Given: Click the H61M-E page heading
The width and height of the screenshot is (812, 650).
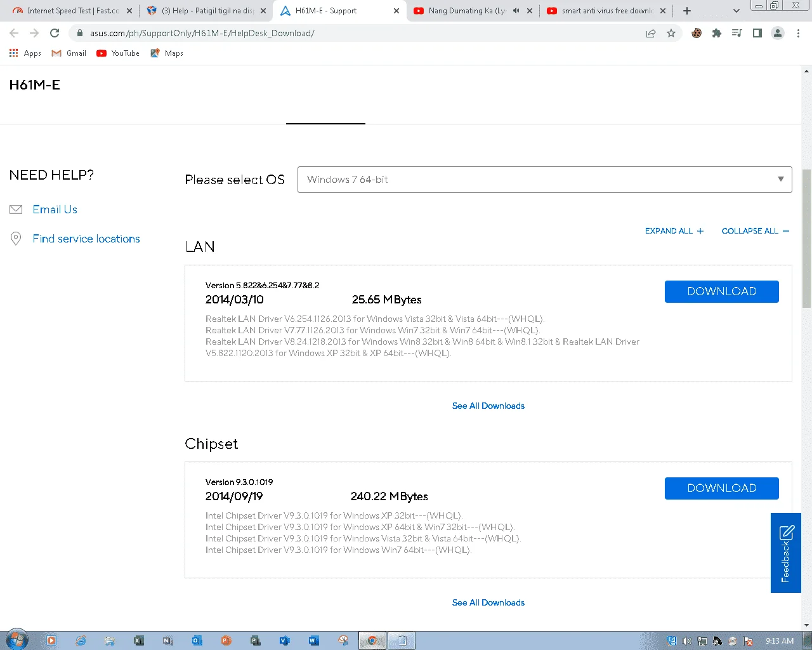Looking at the screenshot, I should pos(35,85).
